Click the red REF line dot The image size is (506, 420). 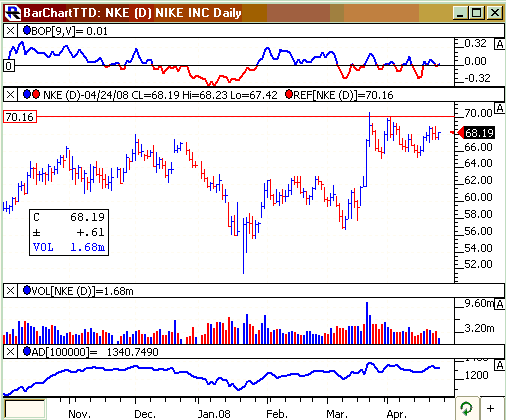[289, 95]
